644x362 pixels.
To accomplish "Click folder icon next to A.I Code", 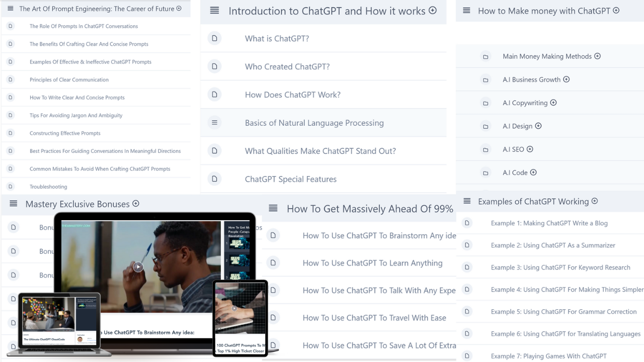I will coord(486,173).
